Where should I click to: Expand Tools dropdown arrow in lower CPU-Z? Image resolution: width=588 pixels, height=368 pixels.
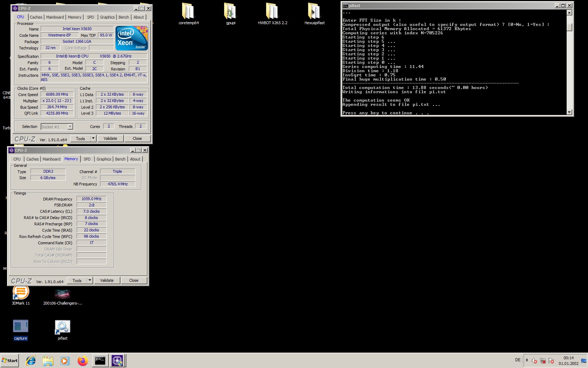(90, 280)
